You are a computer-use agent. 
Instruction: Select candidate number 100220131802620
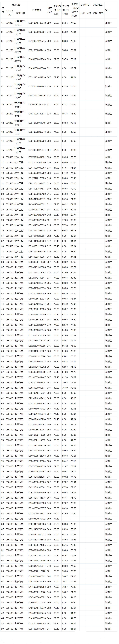(x=36, y=445)
